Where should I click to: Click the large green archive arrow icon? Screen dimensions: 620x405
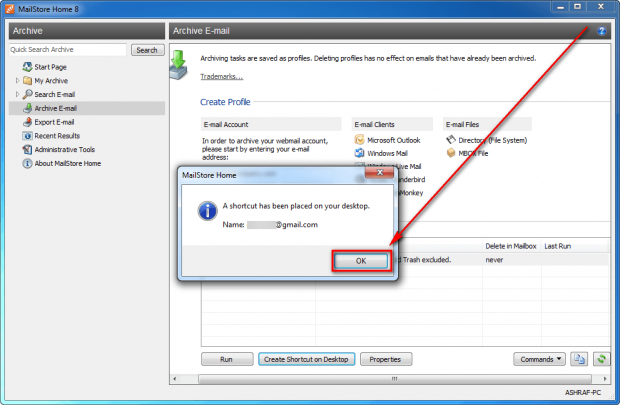point(179,64)
